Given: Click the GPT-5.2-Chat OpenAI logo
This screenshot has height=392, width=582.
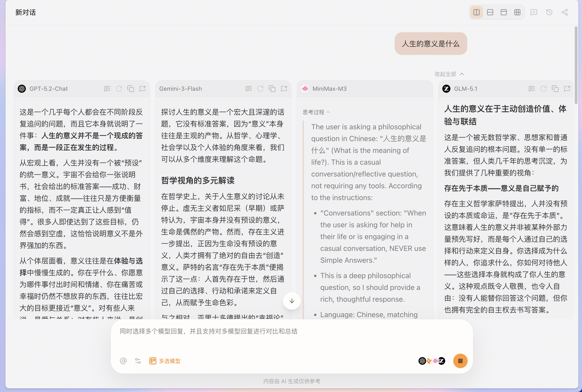Looking at the screenshot, I should [x=22, y=89].
